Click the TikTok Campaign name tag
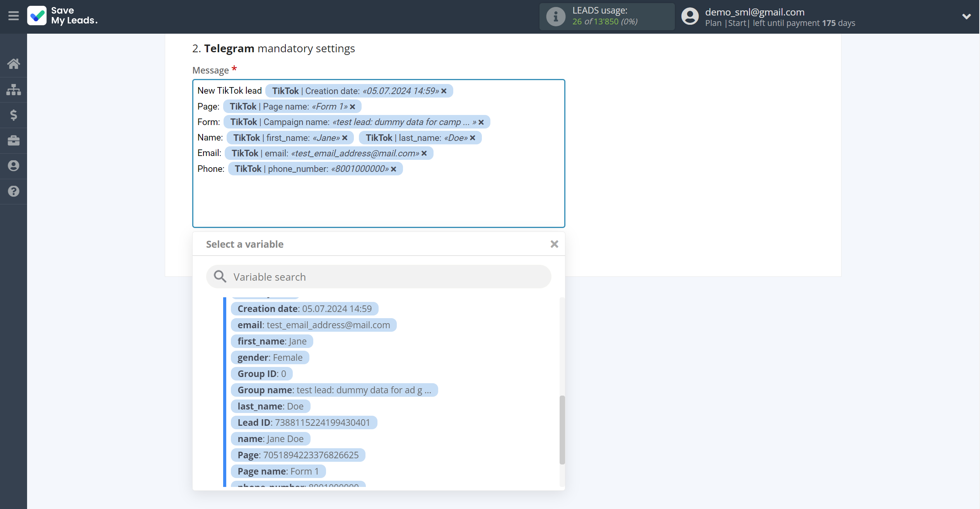 pyautogui.click(x=357, y=122)
